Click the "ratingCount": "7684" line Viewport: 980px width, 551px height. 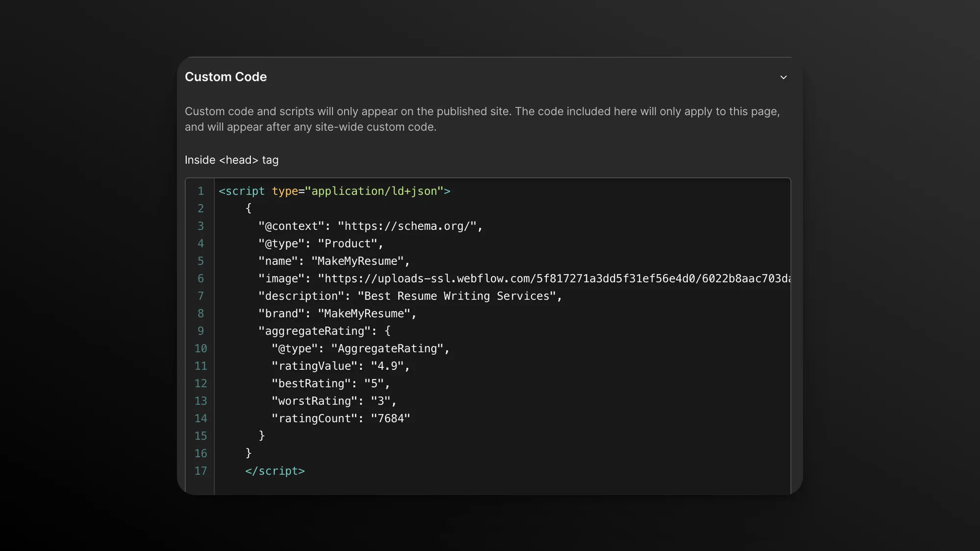(x=341, y=418)
